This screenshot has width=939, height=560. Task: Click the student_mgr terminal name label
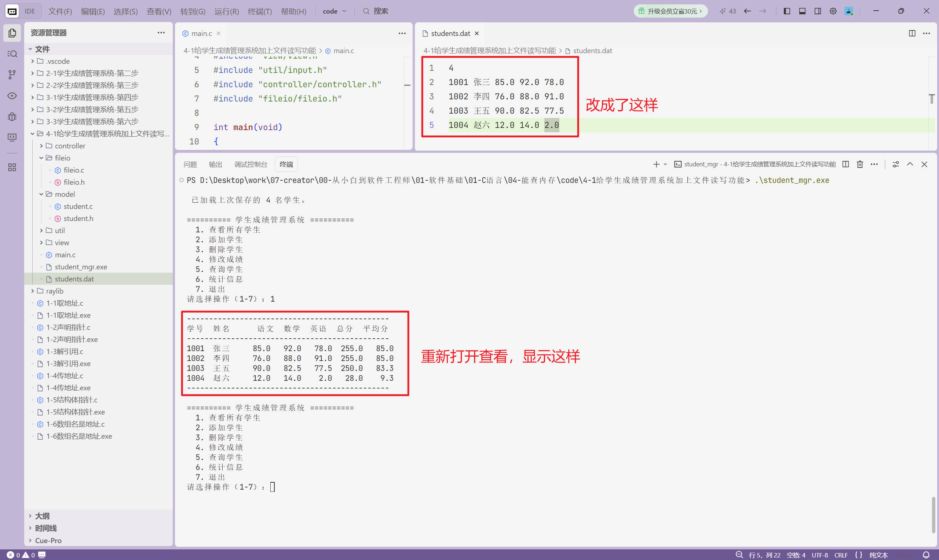(x=755, y=164)
